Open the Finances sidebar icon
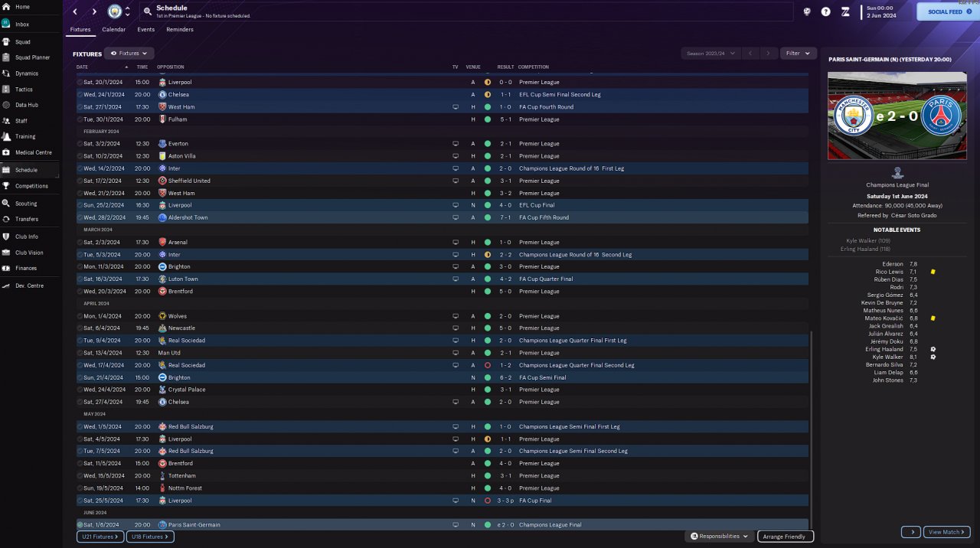Screen dimensions: 980x548 point(7,268)
